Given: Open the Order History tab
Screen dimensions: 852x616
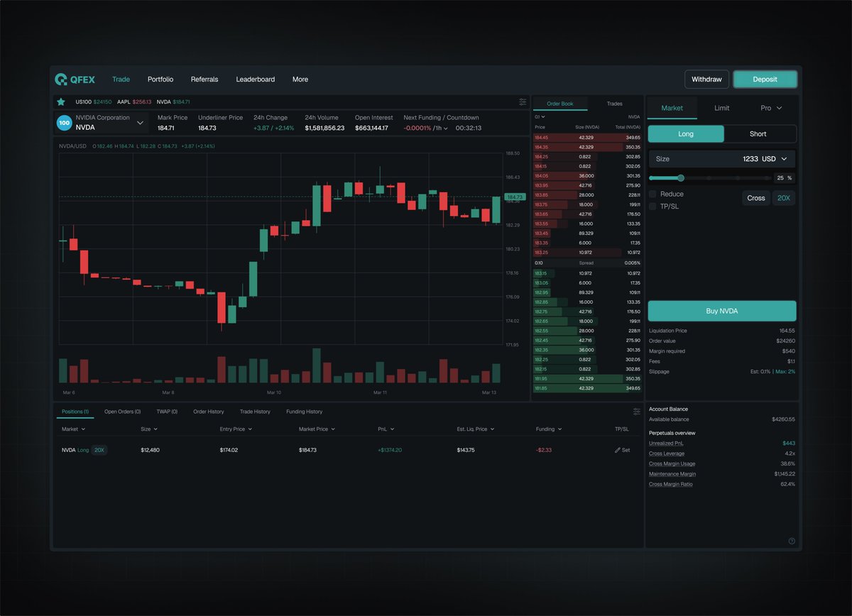Looking at the screenshot, I should 209,412.
